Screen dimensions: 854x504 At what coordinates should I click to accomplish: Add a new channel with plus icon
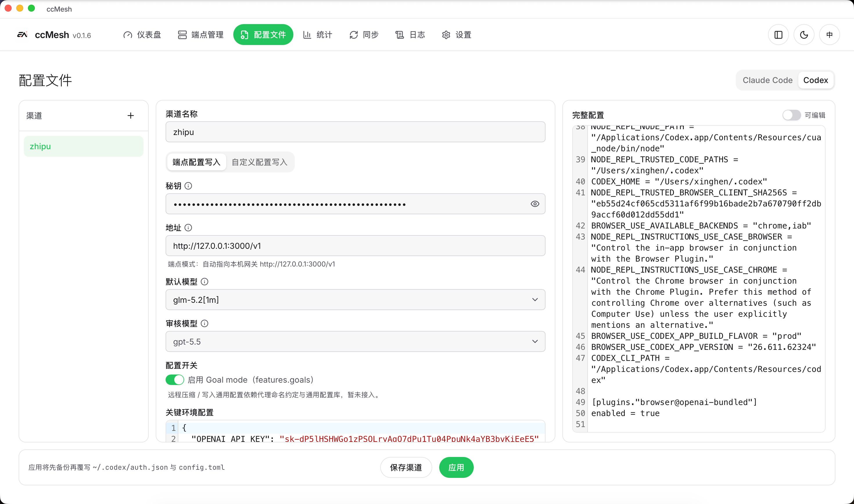point(131,116)
